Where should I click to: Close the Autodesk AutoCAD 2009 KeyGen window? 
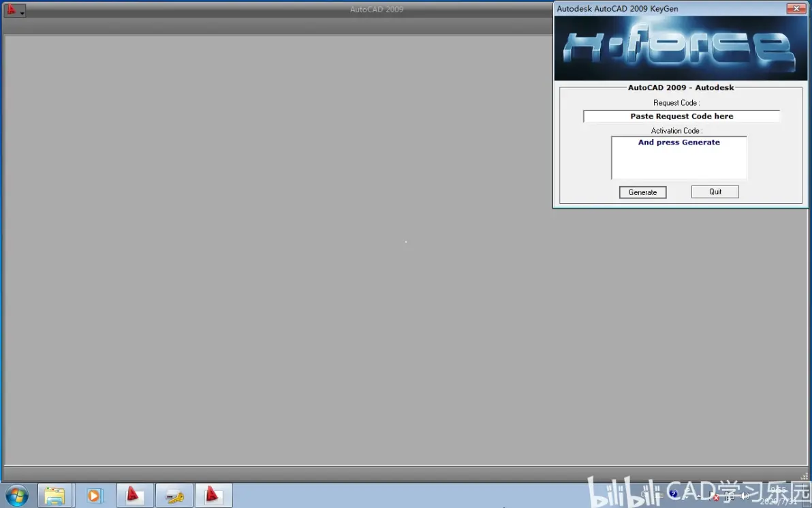click(x=796, y=8)
